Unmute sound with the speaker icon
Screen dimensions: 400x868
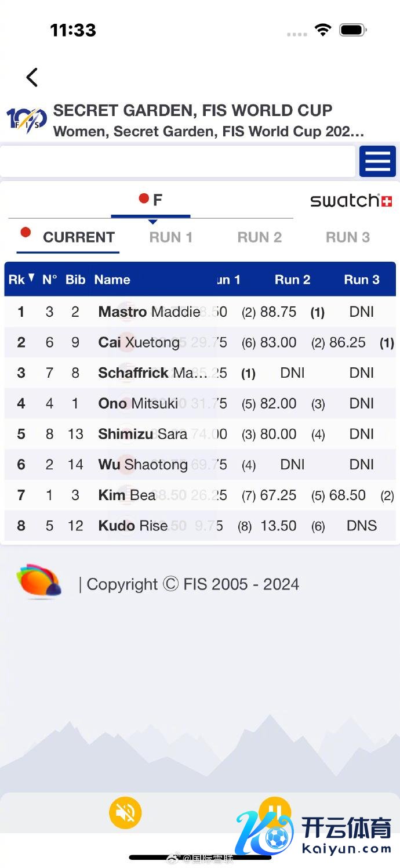[125, 812]
